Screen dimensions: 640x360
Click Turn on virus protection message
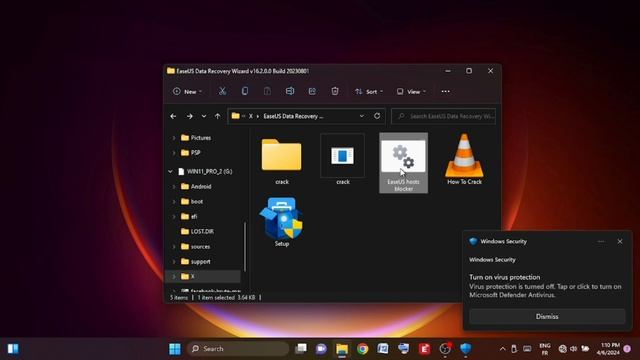504,277
